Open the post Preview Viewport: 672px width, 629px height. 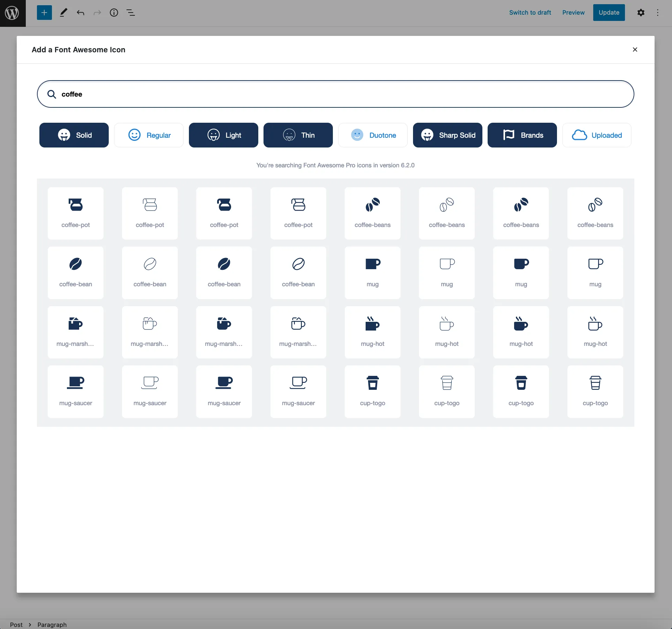point(573,13)
